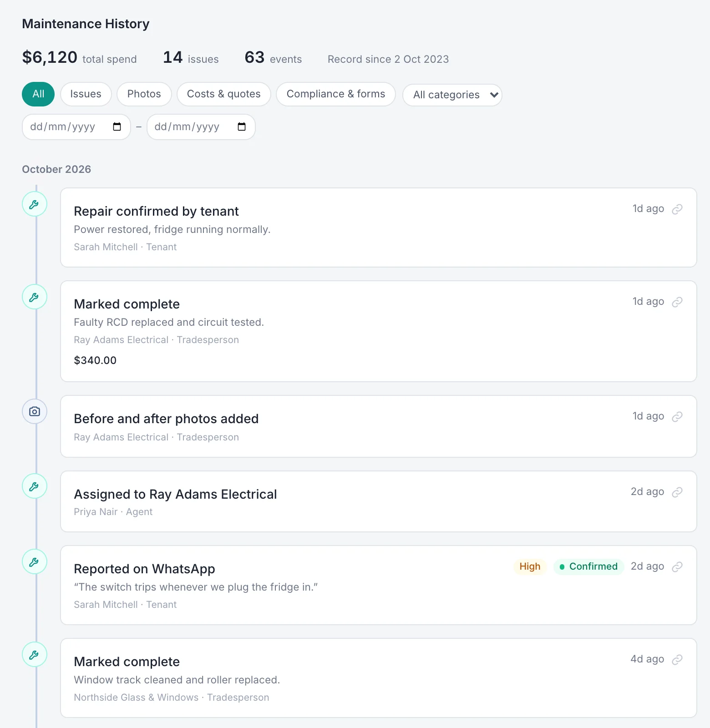Click camera marker beside photos added card

[x=35, y=411]
